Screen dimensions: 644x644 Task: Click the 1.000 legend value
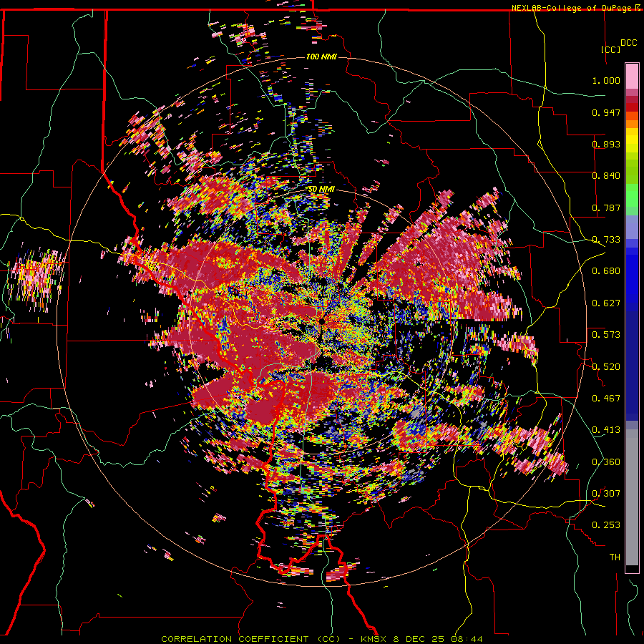606,80
